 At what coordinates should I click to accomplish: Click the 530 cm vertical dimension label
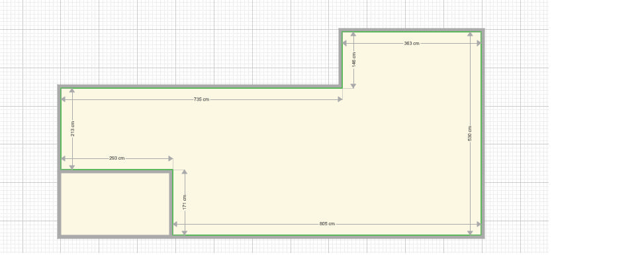(470, 133)
